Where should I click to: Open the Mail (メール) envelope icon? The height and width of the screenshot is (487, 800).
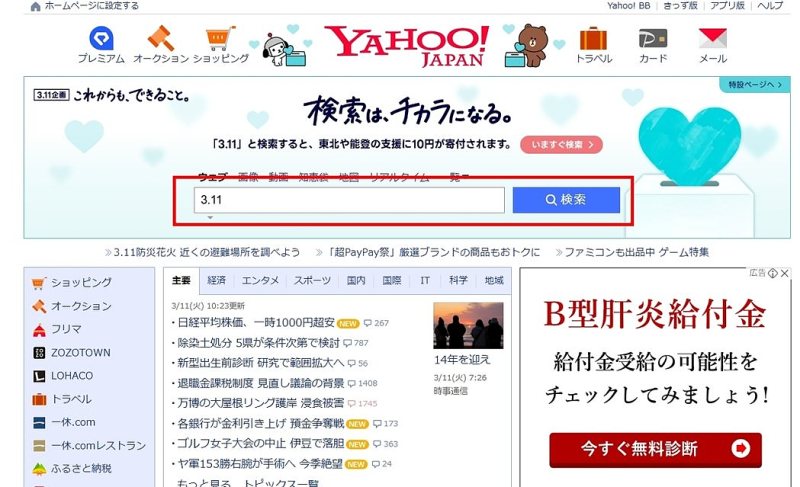[x=713, y=38]
